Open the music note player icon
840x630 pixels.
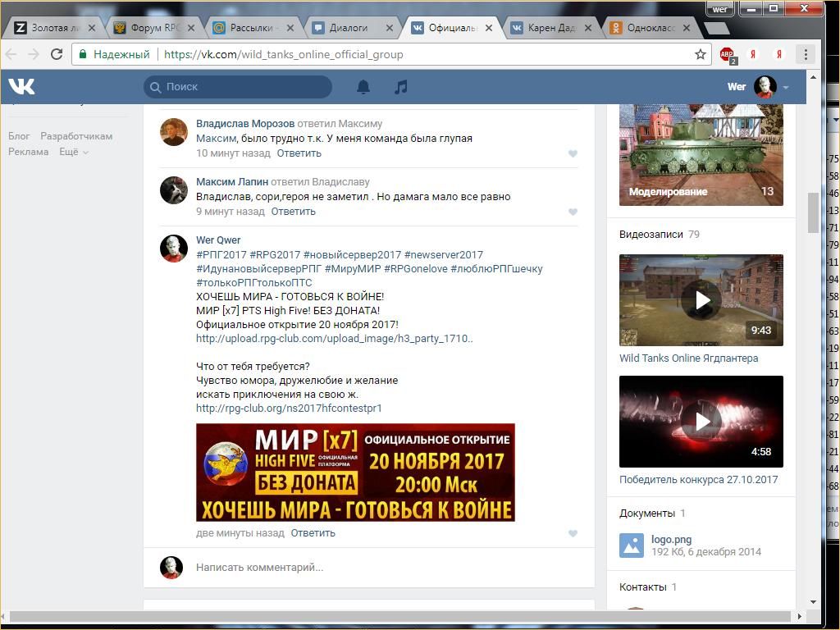tap(400, 87)
